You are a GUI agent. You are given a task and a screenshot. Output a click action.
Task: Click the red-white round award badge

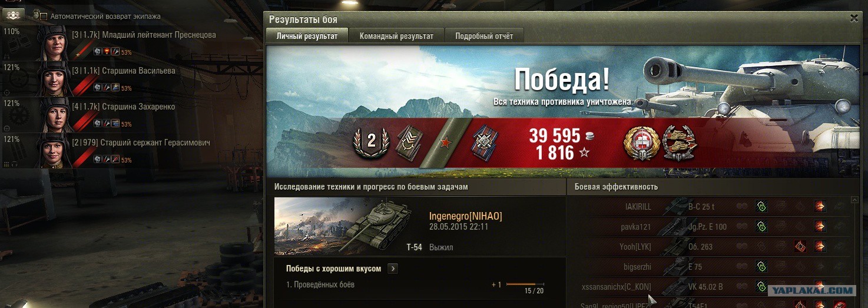point(641,143)
